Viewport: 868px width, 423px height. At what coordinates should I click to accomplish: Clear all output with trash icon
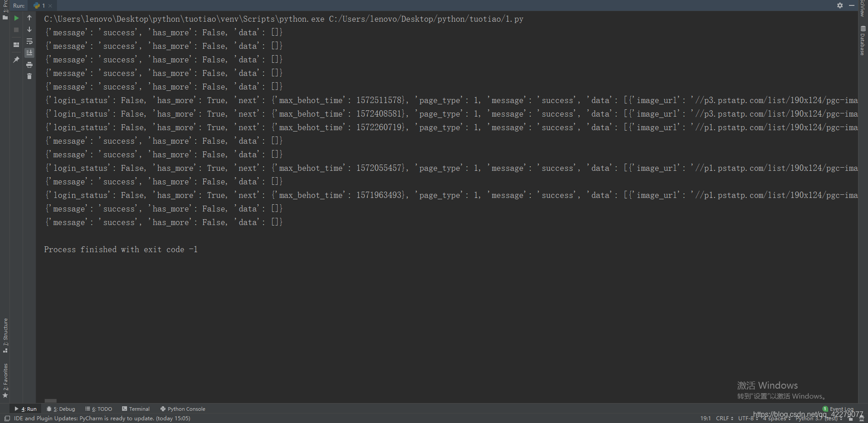pos(29,76)
